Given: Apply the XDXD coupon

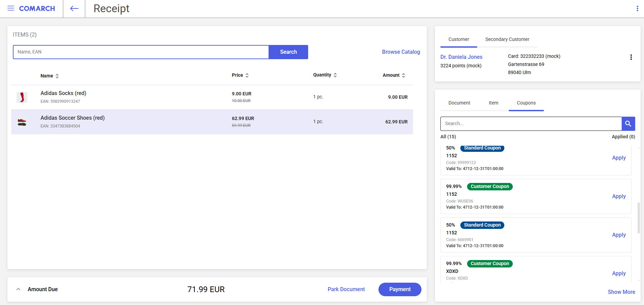Looking at the screenshot, I should pyautogui.click(x=619, y=273).
